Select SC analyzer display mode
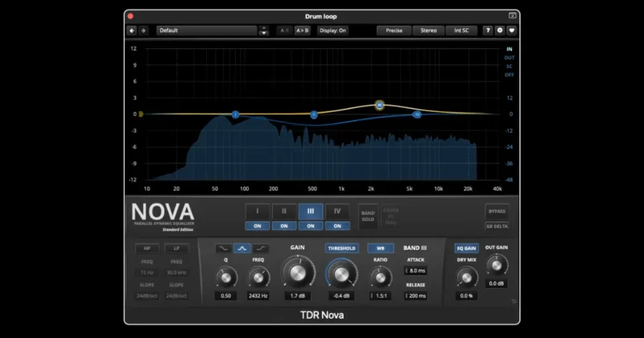Image resolution: width=644 pixels, height=338 pixels. pyautogui.click(x=510, y=66)
